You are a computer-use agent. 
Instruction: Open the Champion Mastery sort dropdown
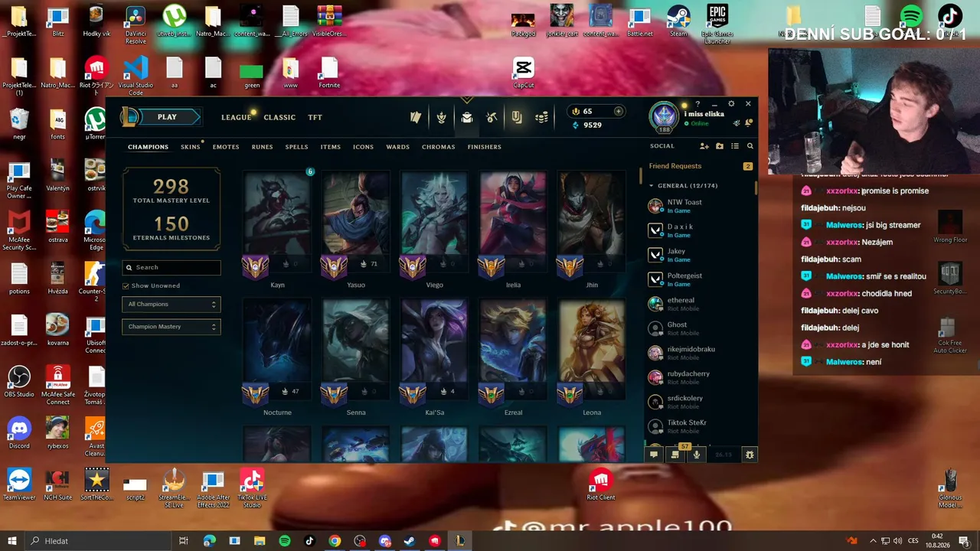pos(171,327)
